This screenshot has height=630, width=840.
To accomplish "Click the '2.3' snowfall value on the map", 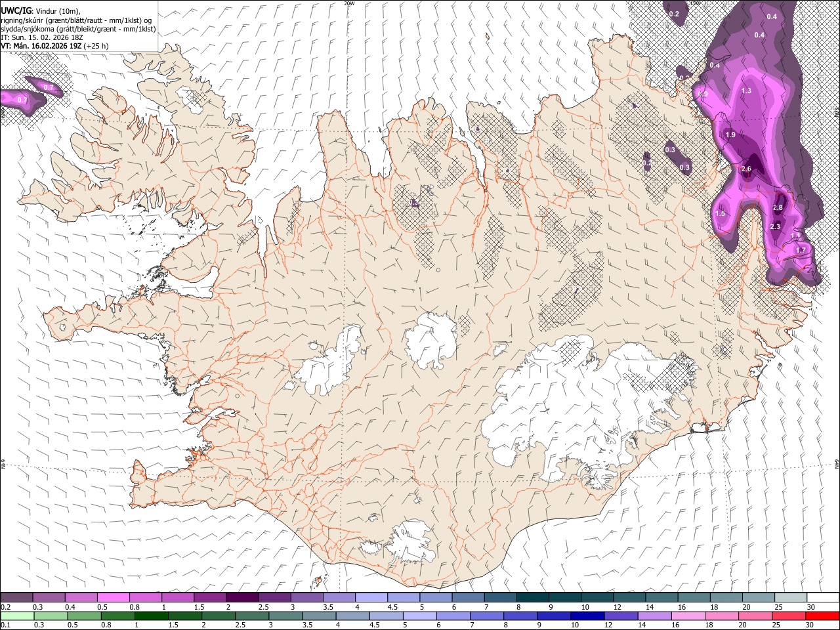I will [x=775, y=227].
